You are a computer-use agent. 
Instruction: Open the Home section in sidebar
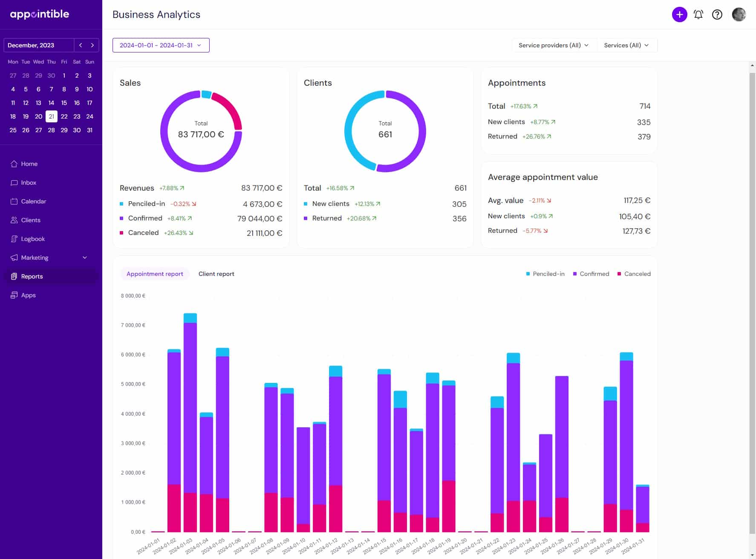(x=29, y=164)
